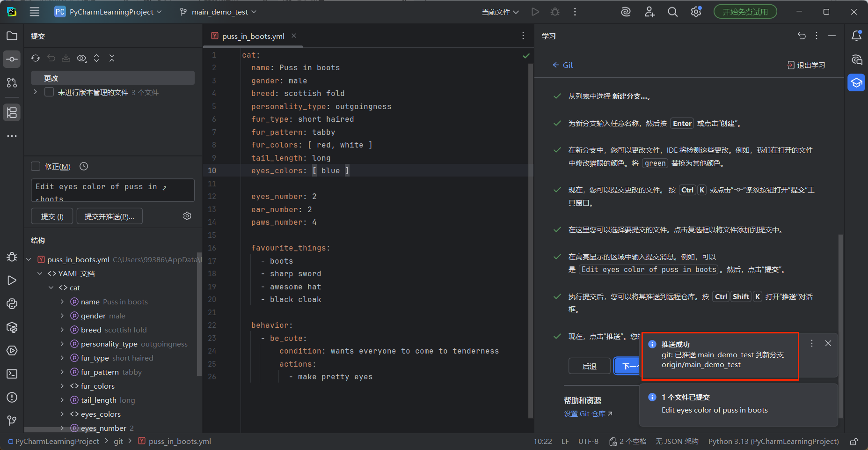Click the 后退 back button in lesson
The height and width of the screenshot is (450, 868).
(x=589, y=366)
